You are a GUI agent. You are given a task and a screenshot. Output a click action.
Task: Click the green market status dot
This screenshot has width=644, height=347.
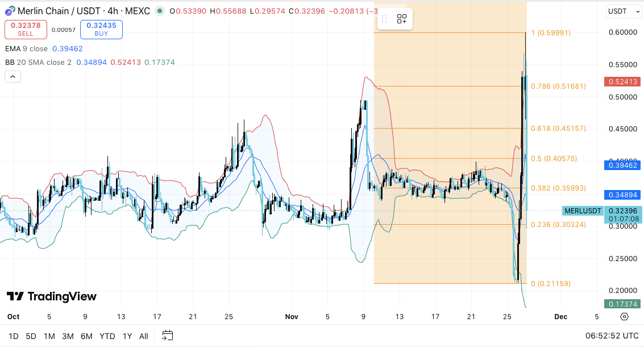coord(160,11)
